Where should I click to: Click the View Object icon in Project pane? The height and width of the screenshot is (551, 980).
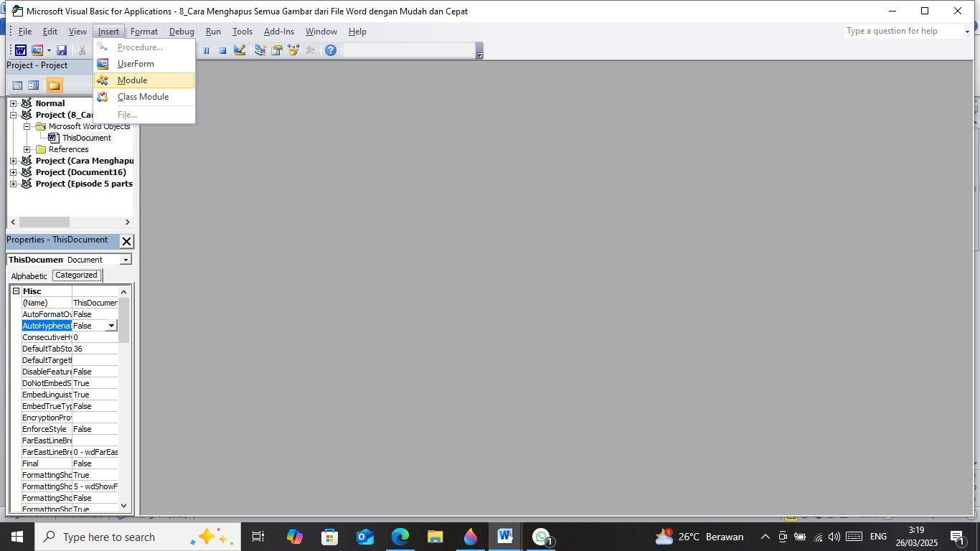pyautogui.click(x=34, y=85)
